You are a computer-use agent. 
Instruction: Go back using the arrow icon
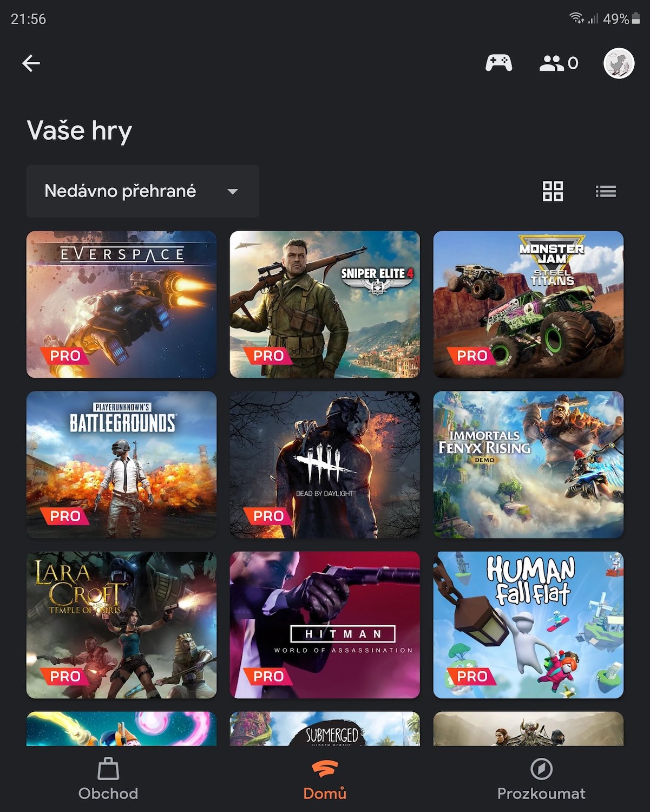click(x=31, y=63)
